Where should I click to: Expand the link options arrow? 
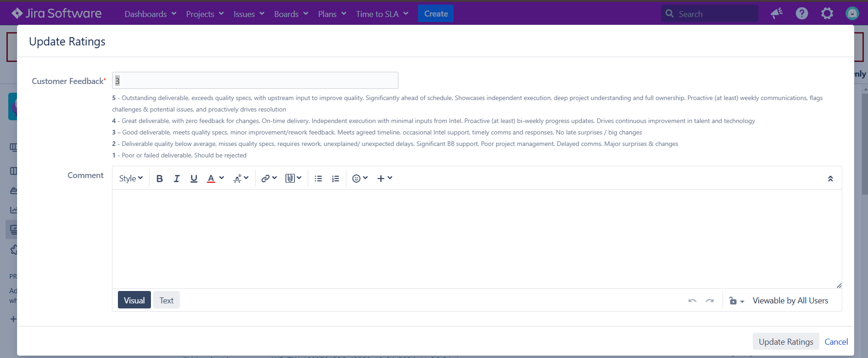click(x=275, y=178)
